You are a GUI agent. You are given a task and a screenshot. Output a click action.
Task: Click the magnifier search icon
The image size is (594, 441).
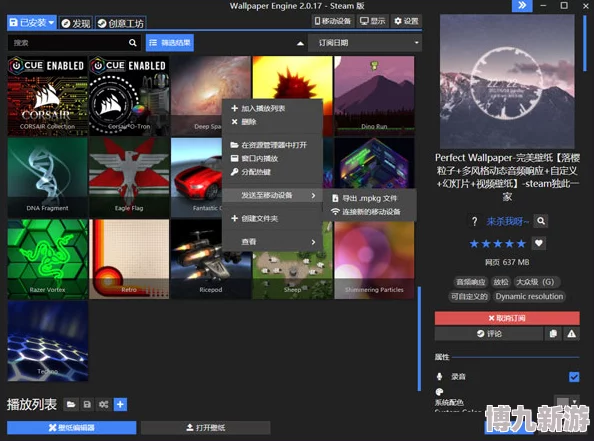point(133,43)
